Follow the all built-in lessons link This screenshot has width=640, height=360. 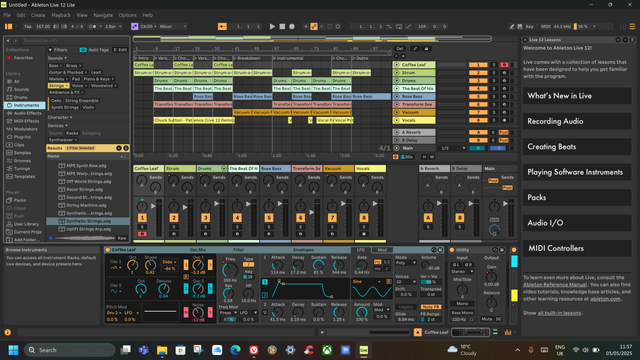coord(559,313)
